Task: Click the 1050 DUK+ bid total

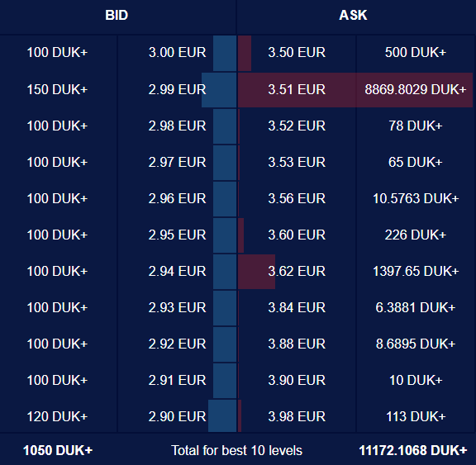Action: click(58, 450)
